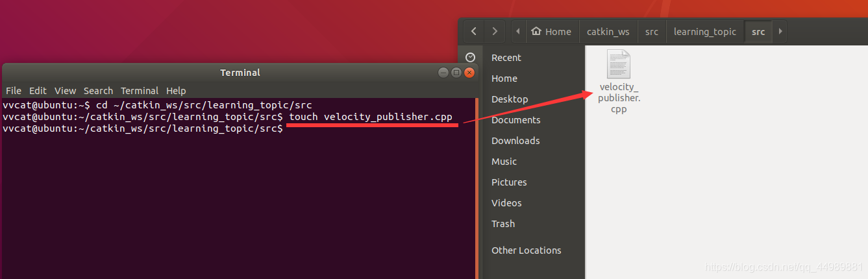Open Terminal View menu
The image size is (868, 279).
[x=65, y=91]
